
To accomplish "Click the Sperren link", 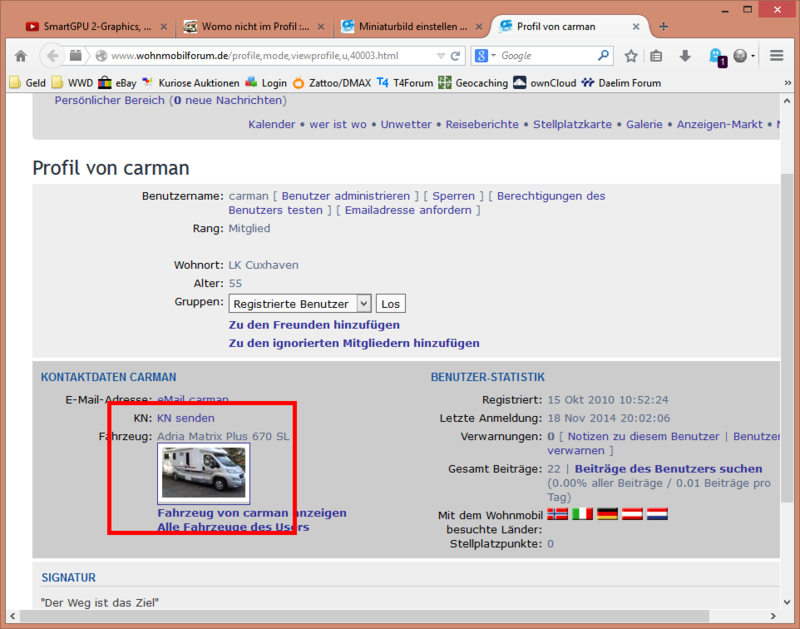I will (x=453, y=196).
